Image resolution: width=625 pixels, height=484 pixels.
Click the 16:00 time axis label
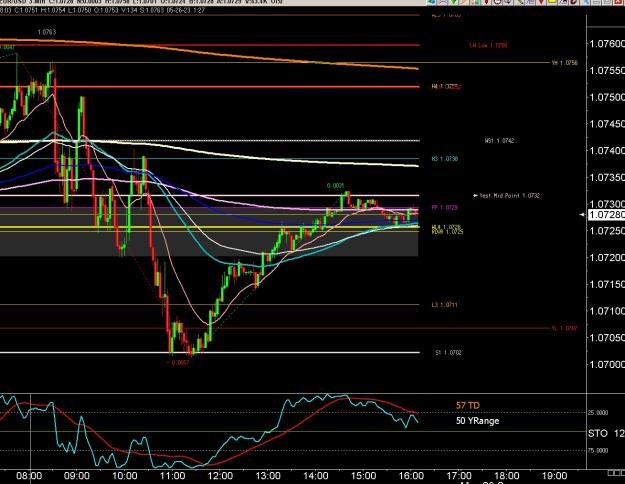(411, 476)
